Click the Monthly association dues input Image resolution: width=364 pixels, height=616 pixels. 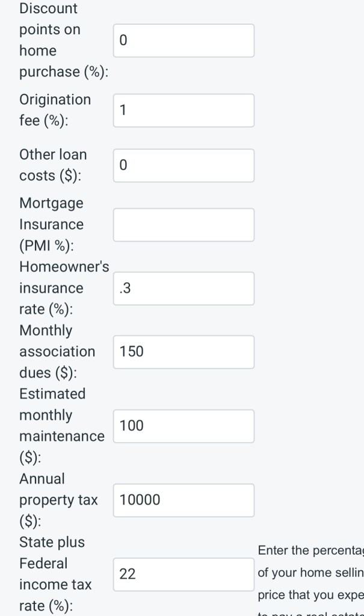184,352
